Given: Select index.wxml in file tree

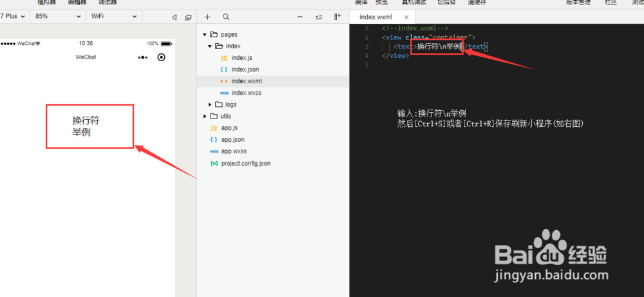Looking at the screenshot, I should pyautogui.click(x=272, y=81).
